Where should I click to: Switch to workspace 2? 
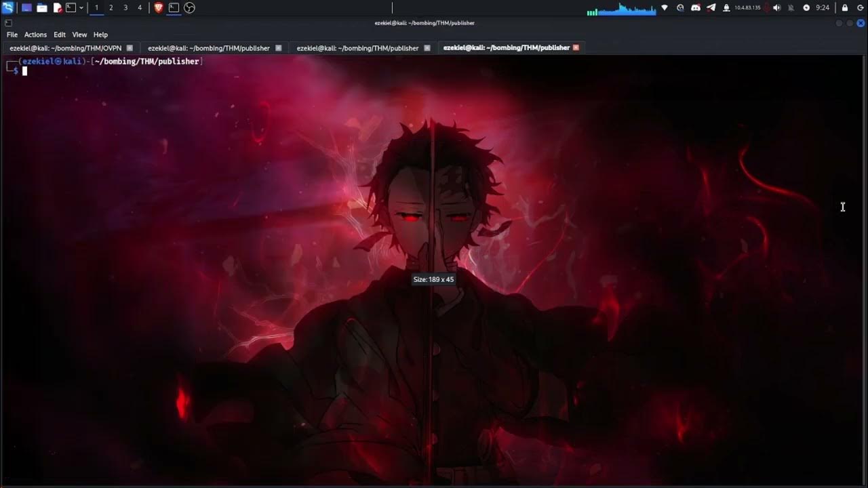(x=111, y=7)
